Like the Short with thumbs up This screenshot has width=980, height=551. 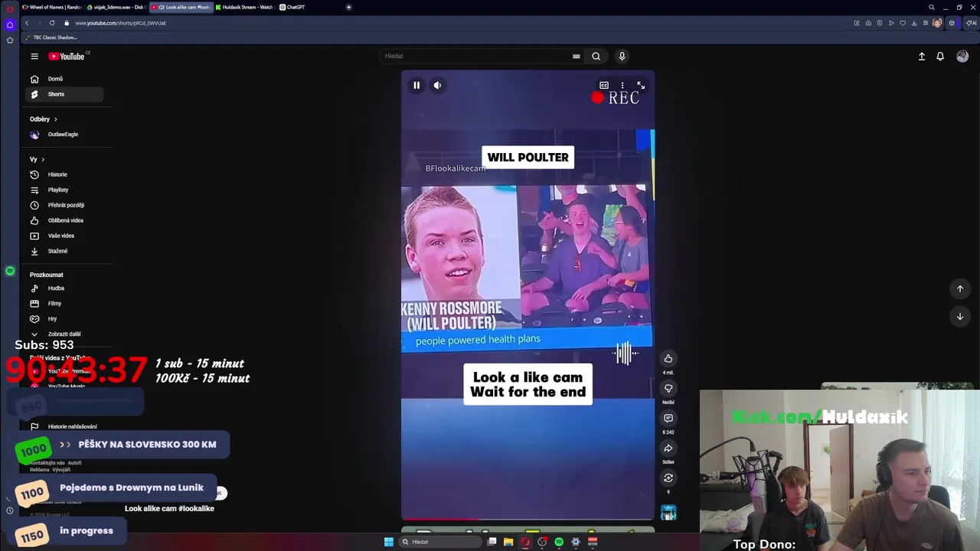click(x=668, y=358)
